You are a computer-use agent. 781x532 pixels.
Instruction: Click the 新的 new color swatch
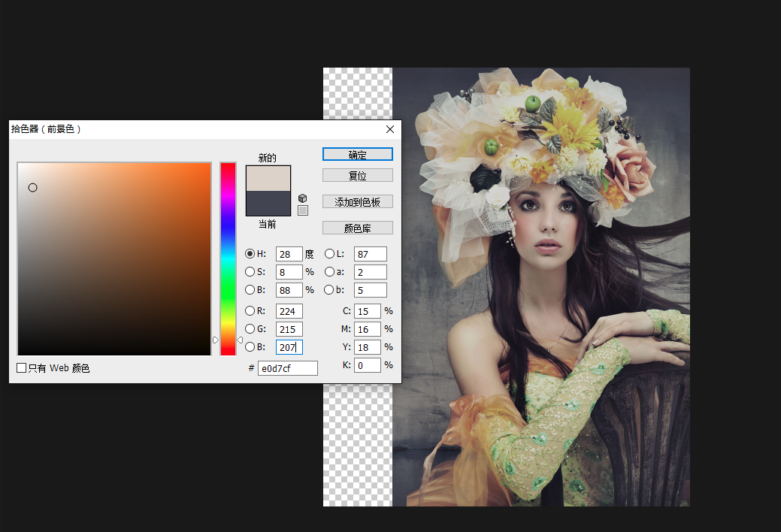[x=268, y=179]
